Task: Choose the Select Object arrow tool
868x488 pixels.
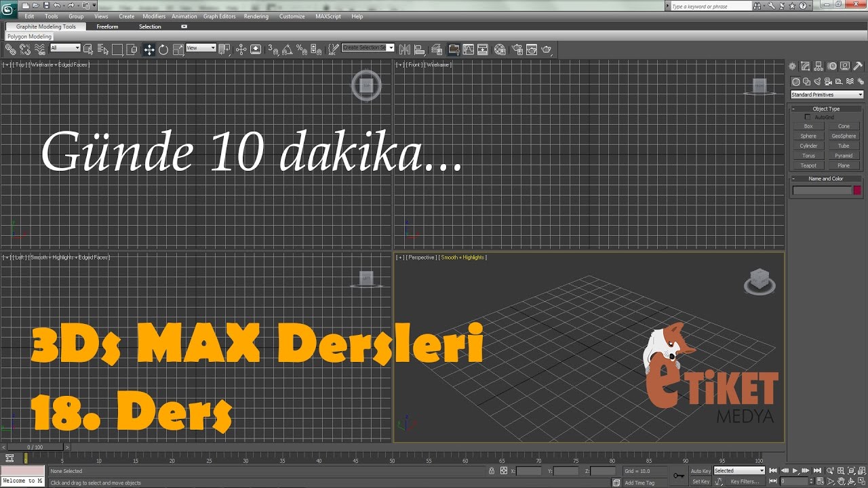Action: pos(89,49)
